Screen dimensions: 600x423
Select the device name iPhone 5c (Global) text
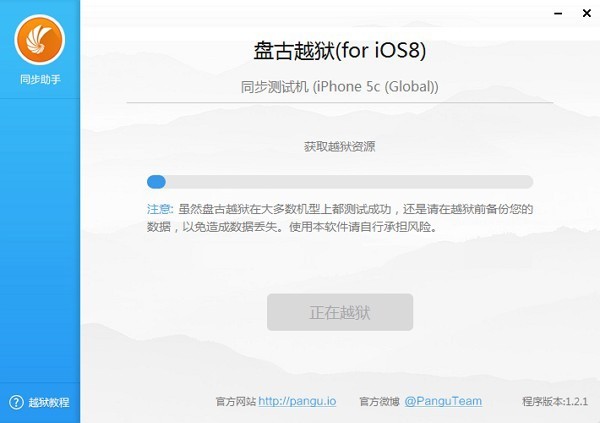376,87
